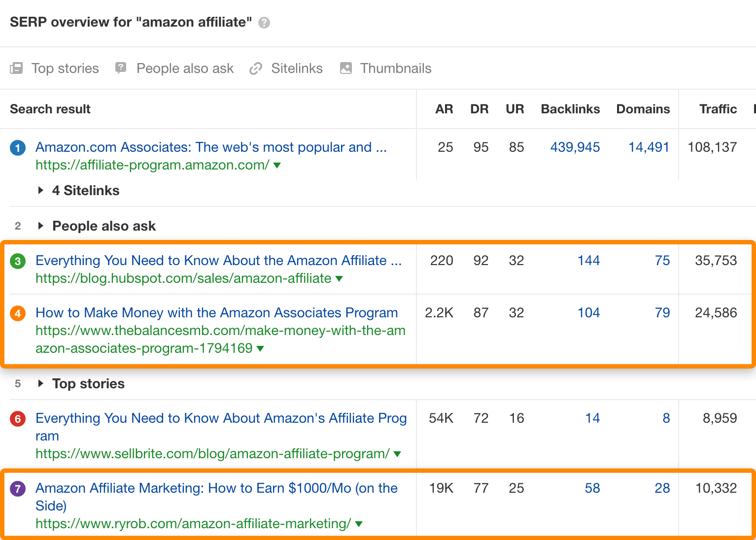This screenshot has width=756, height=540.
Task: Open the Amazon.com Associates result title link
Action: click(x=211, y=147)
